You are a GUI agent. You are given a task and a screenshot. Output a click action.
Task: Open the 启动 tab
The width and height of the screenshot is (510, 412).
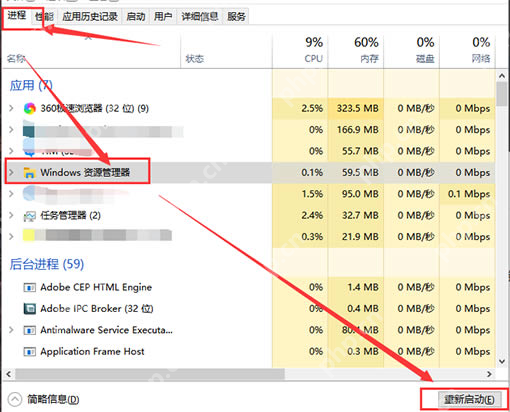tap(136, 16)
